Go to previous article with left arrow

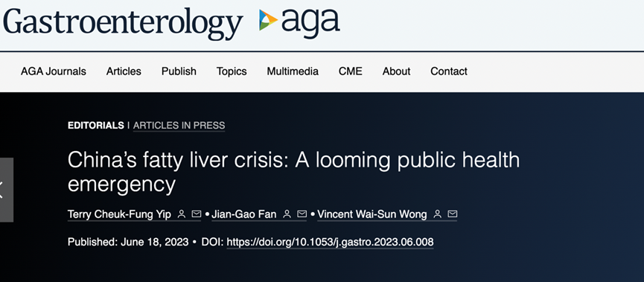tap(6, 190)
